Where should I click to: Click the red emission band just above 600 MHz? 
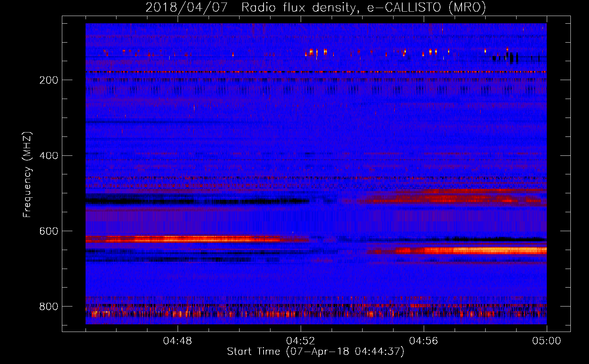[197, 239]
